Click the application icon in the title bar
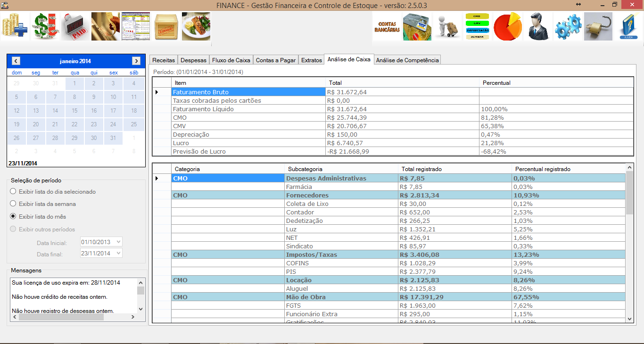Screen dimensions: 644x344 click(5, 5)
